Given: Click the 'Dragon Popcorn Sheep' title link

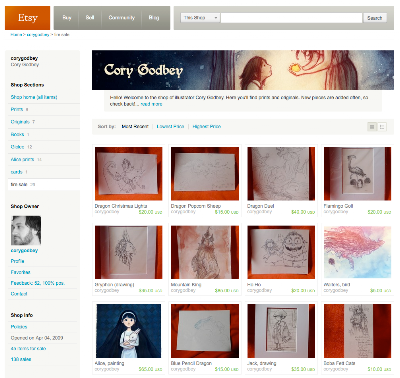Looking at the screenshot, I should (196, 206).
